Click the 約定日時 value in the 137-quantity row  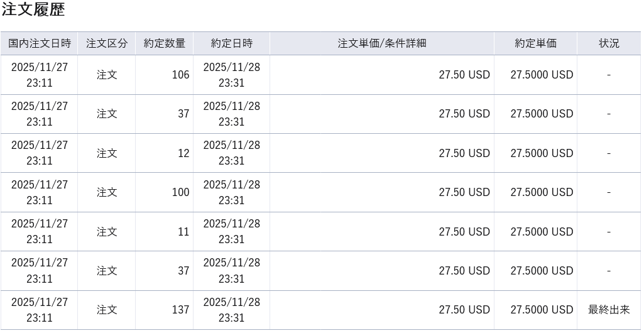[x=231, y=310]
